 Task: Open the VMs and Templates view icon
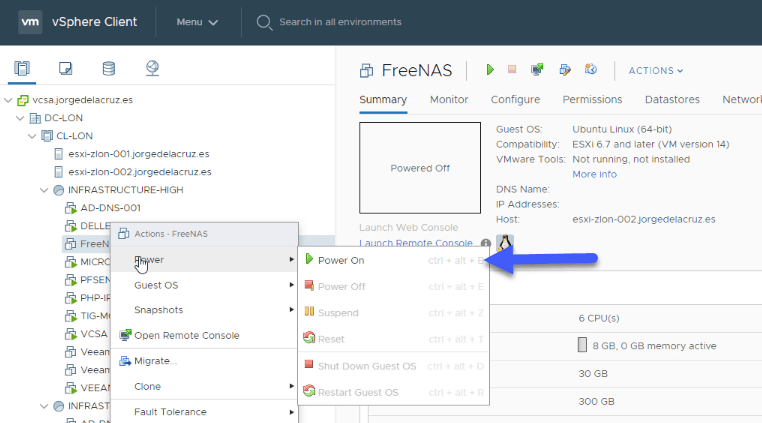click(x=65, y=69)
